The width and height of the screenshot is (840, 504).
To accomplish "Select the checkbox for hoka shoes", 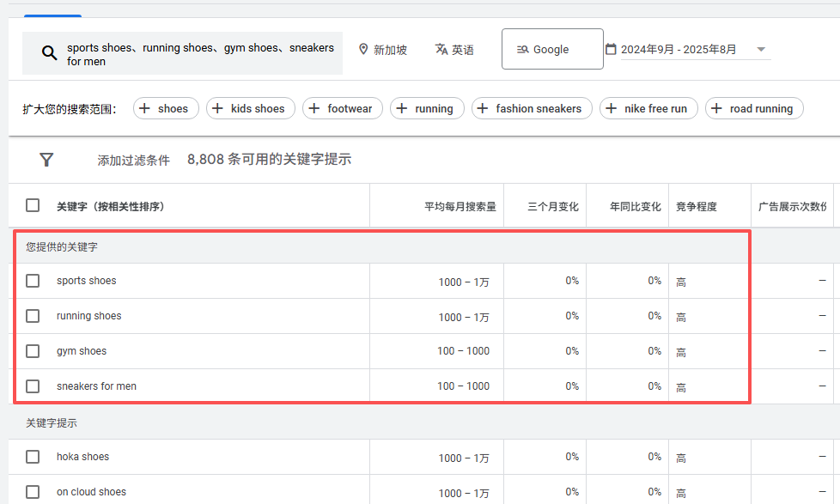I will [x=33, y=457].
